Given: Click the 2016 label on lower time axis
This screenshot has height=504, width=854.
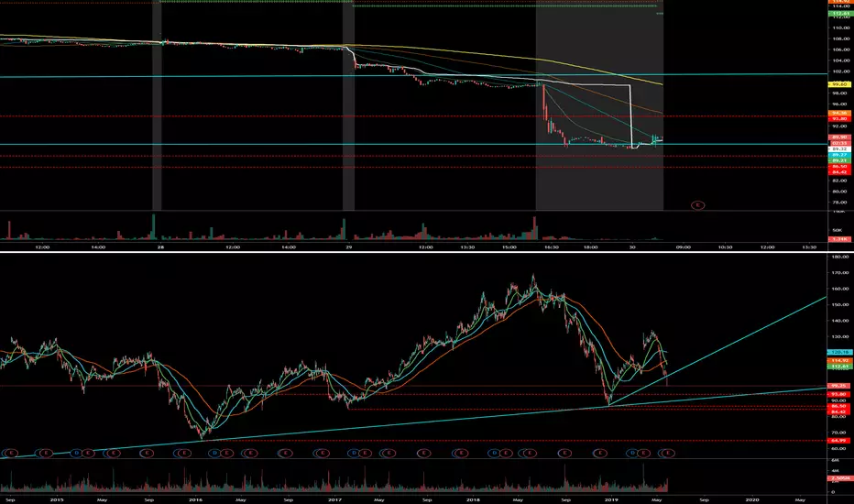Looking at the screenshot, I should [x=195, y=499].
